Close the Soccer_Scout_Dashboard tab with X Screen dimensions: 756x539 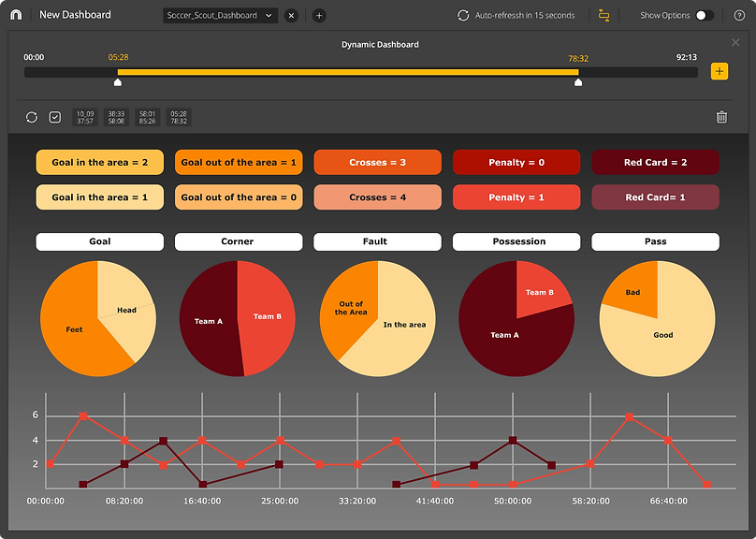(291, 15)
